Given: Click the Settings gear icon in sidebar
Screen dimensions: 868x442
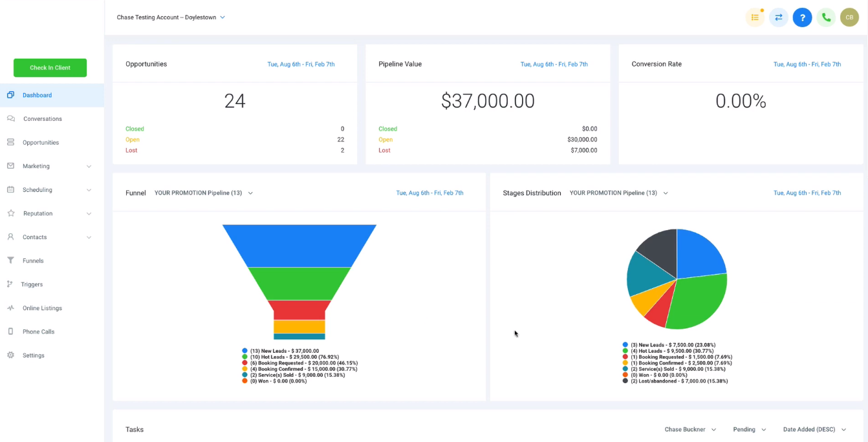Looking at the screenshot, I should 10,355.
